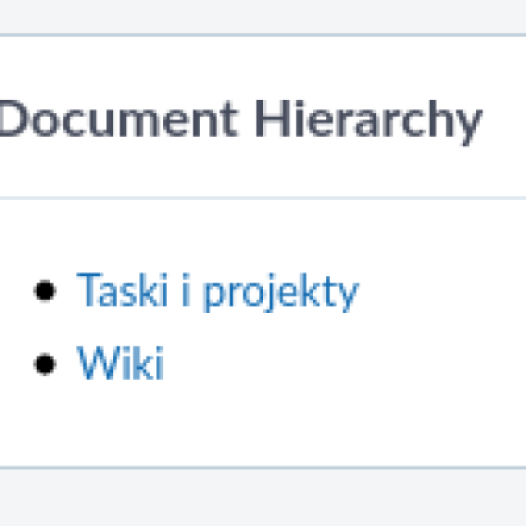Open the Taski i projekty link
This screenshot has width=526, height=526.
(218, 291)
